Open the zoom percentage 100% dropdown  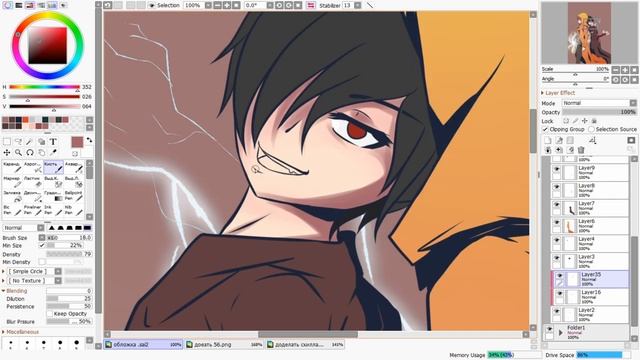pyautogui.click(x=208, y=5)
